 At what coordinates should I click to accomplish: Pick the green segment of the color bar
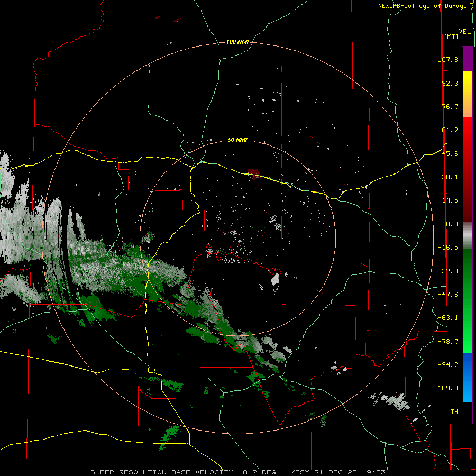pyautogui.click(x=467, y=300)
